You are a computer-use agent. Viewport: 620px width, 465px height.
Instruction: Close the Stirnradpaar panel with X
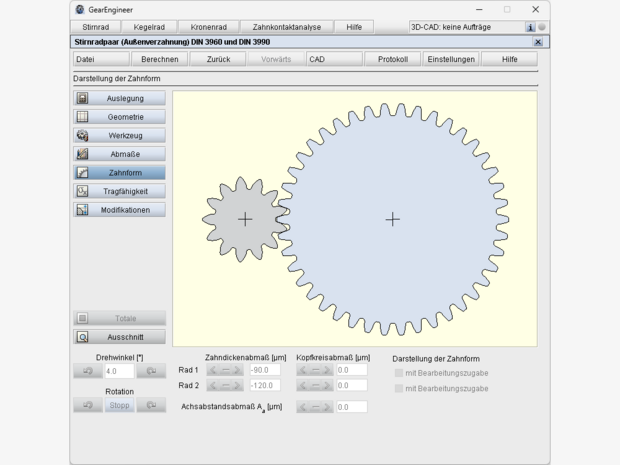[x=538, y=42]
